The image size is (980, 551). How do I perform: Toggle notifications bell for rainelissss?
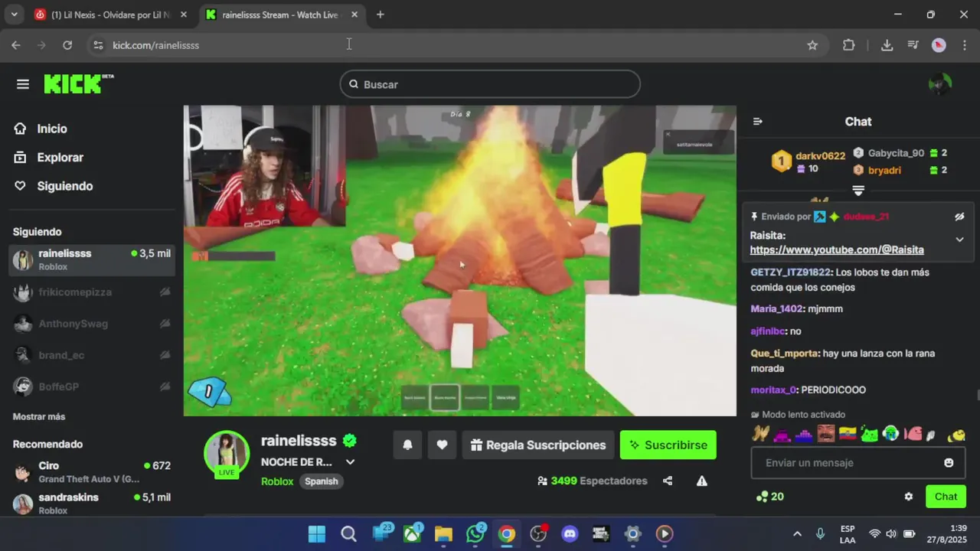tap(407, 445)
